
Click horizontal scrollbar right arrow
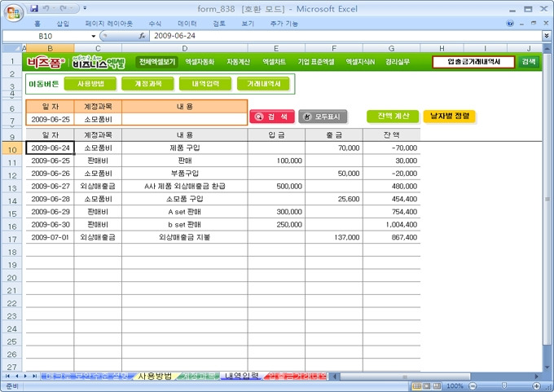pos(537,377)
